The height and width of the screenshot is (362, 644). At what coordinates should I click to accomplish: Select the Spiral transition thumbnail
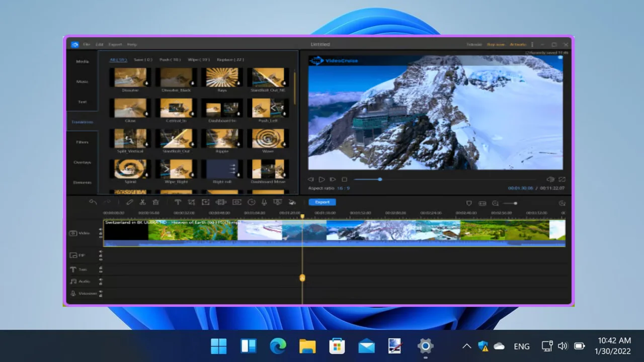tap(130, 169)
